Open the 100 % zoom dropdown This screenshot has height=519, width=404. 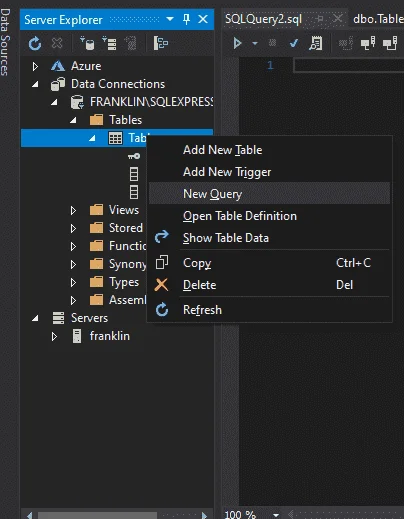click(x=276, y=515)
